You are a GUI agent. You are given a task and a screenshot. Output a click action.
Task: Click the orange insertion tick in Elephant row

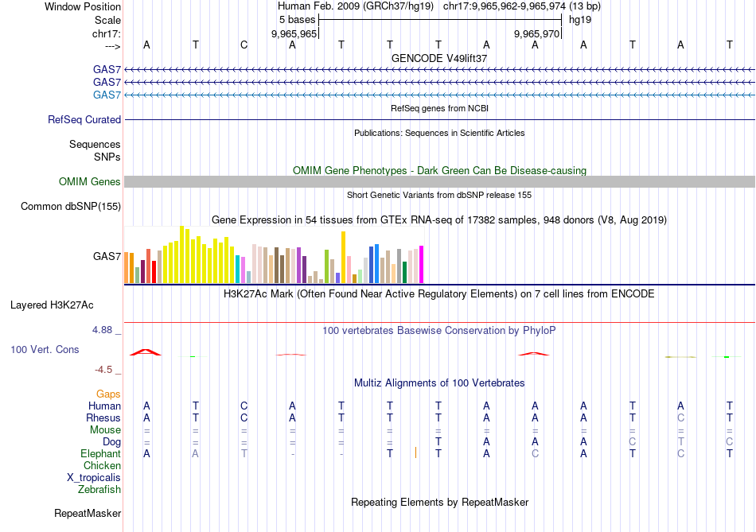click(415, 452)
